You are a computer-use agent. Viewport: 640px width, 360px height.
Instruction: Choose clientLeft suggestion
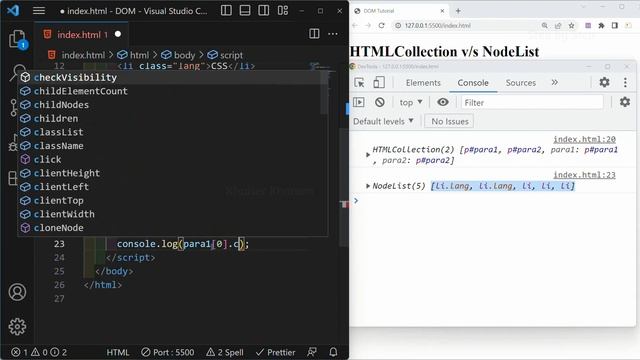[x=172, y=187]
